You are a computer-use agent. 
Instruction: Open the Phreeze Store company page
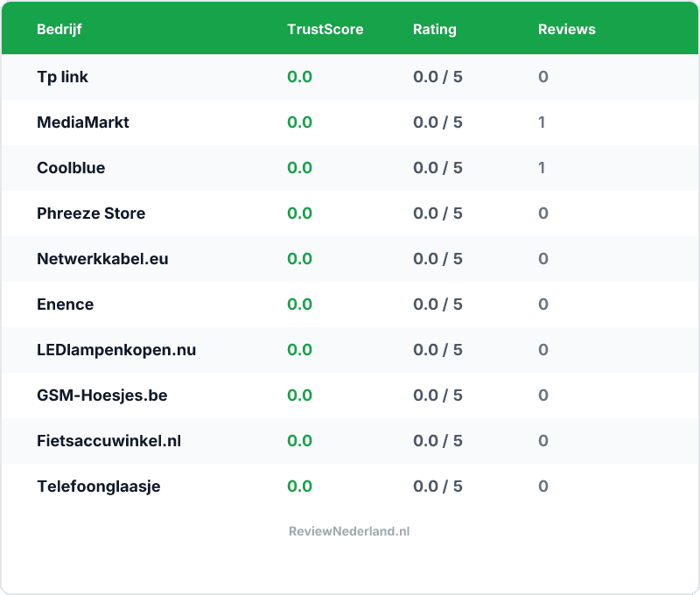pos(90,213)
